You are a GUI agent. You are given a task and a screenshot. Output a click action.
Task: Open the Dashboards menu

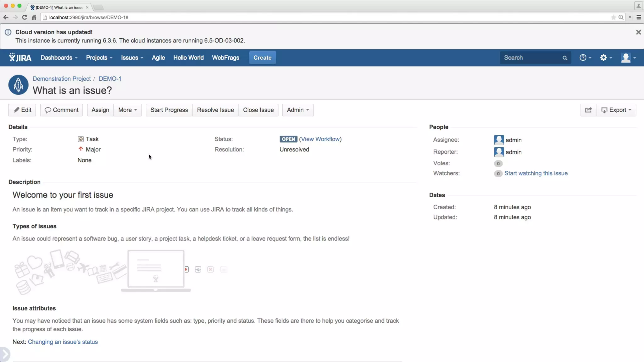point(59,58)
